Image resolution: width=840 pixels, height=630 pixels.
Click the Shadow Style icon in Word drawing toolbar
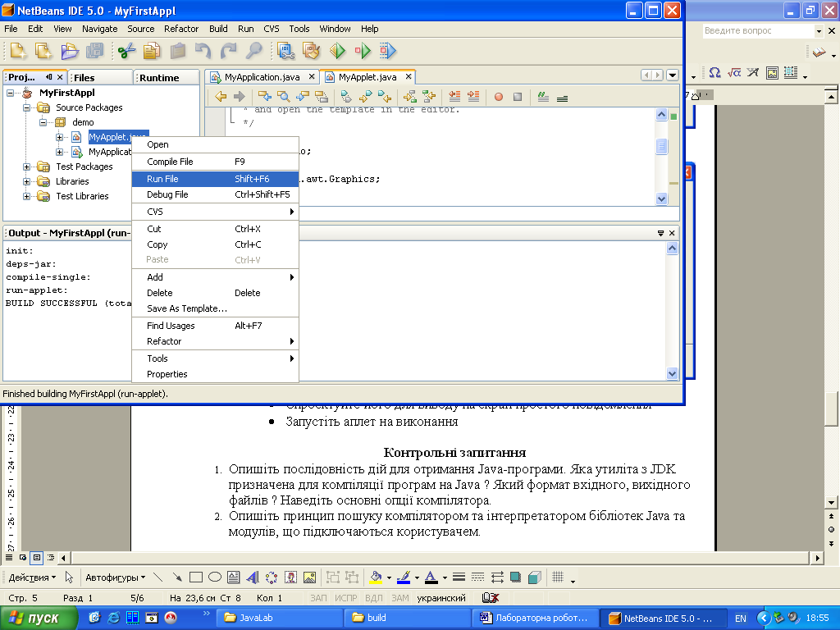click(x=515, y=577)
